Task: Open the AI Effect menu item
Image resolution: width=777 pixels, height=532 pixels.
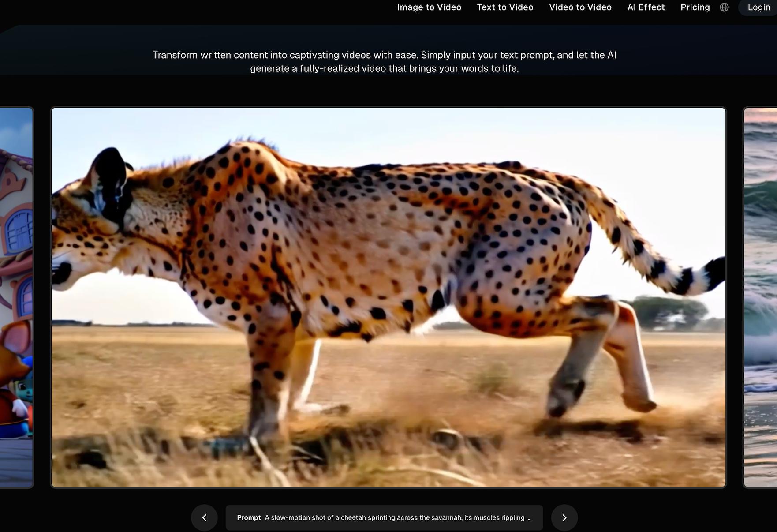Action: [646, 7]
